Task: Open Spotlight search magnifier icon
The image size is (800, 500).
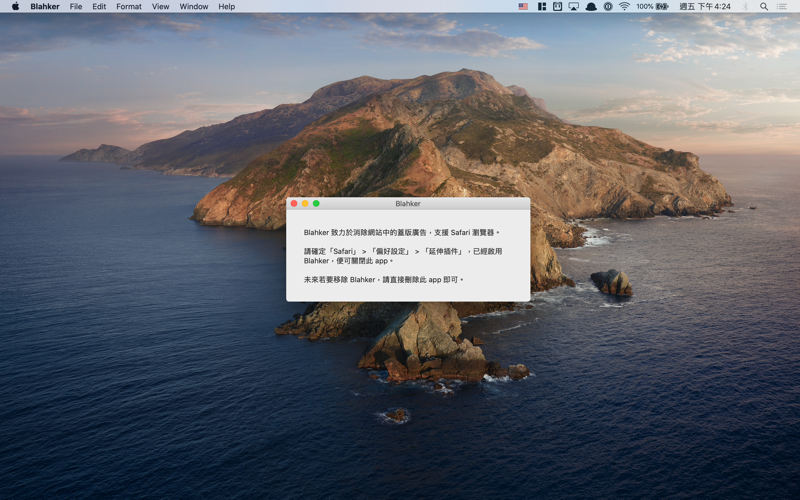Action: point(764,6)
